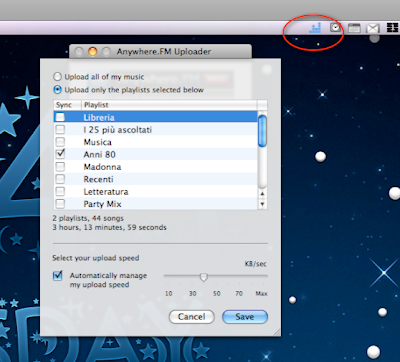
Task: Select the Party Mix playlist name
Action: click(102, 204)
